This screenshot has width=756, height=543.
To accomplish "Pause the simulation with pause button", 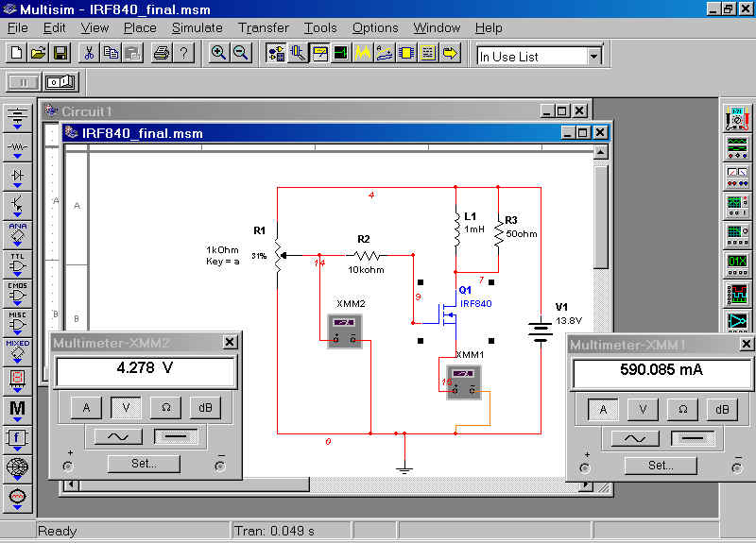I will [23, 82].
